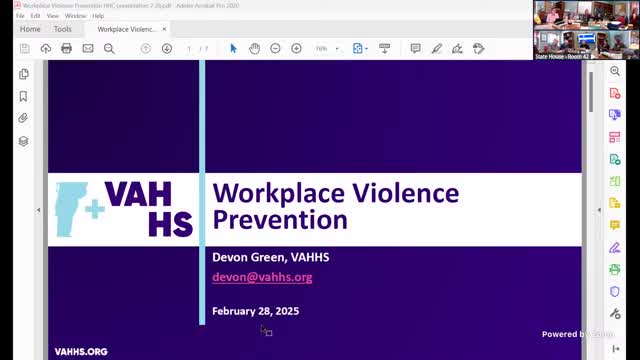Send file by email envelope icon

click(88, 49)
